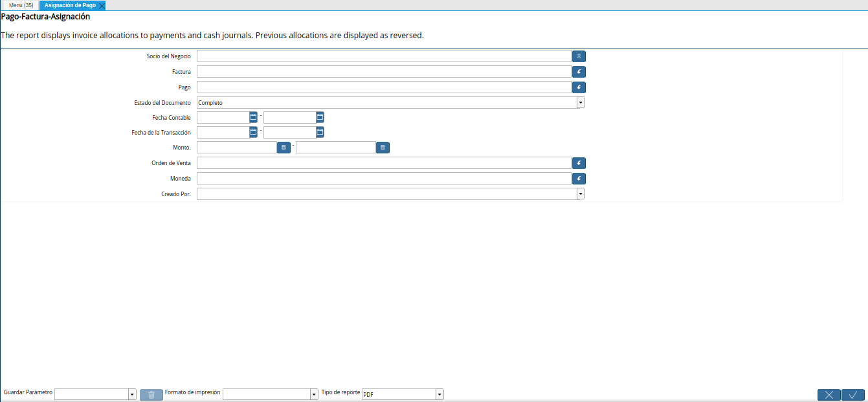
Task: Open calculator for Monto minimum
Action: pyautogui.click(x=284, y=148)
